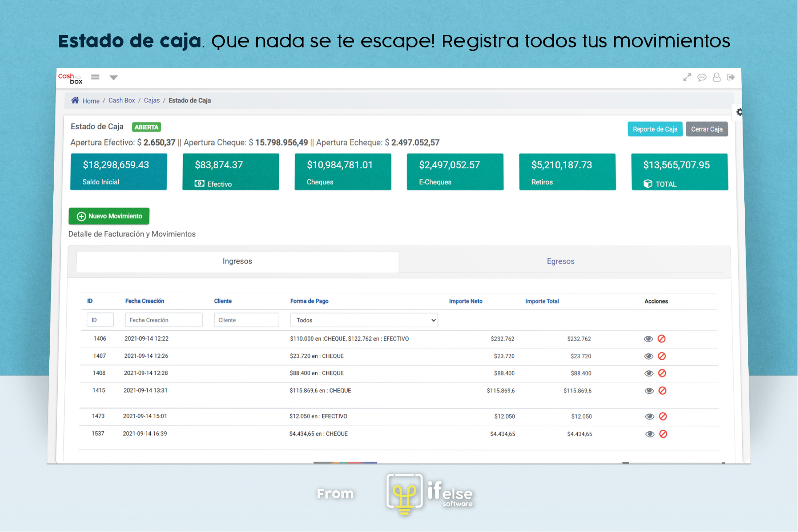View details of movement 1473
This screenshot has height=532, width=798.
[x=650, y=416]
